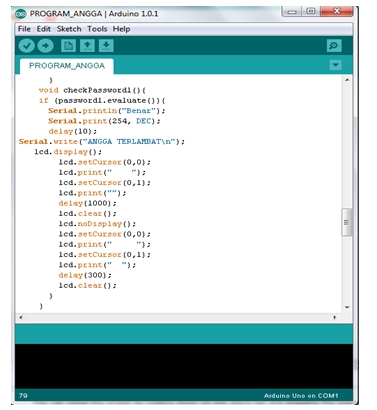The image size is (377, 410).
Task: Click the Arduino logo in title bar
Action: pos(21,14)
